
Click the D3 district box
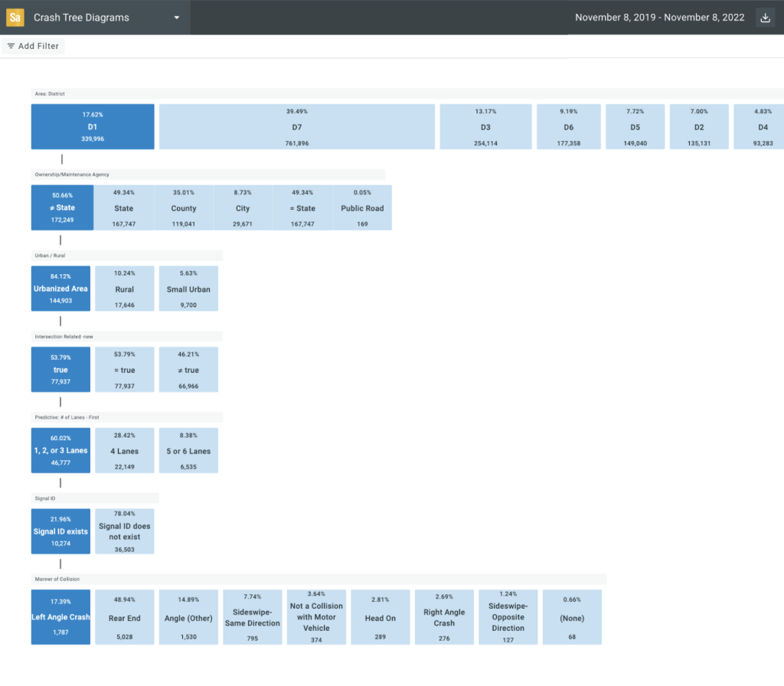pos(485,127)
